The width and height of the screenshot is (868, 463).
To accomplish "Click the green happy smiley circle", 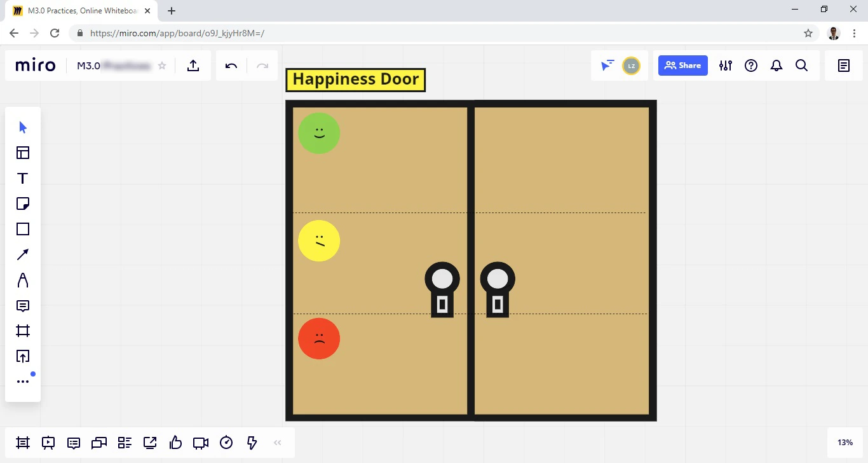I will 319,134.
